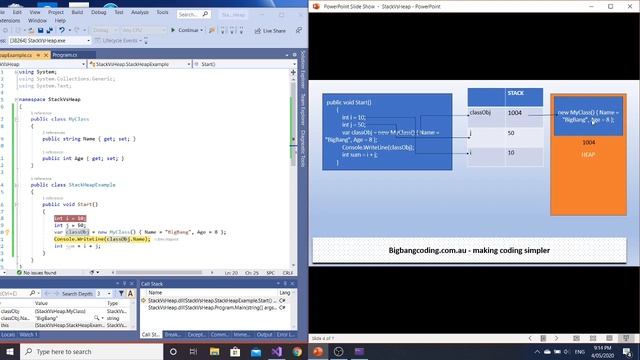Open the StackVsHeap.StackHeapExample class dropdown
Image resolution: width=640 pixels, height=360 pixels.
tap(140, 64)
